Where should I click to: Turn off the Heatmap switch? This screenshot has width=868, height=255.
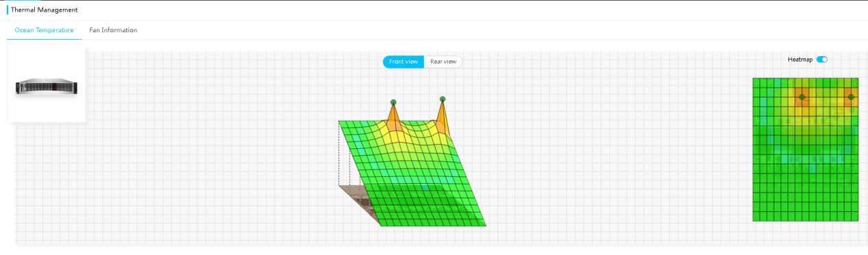pos(822,60)
